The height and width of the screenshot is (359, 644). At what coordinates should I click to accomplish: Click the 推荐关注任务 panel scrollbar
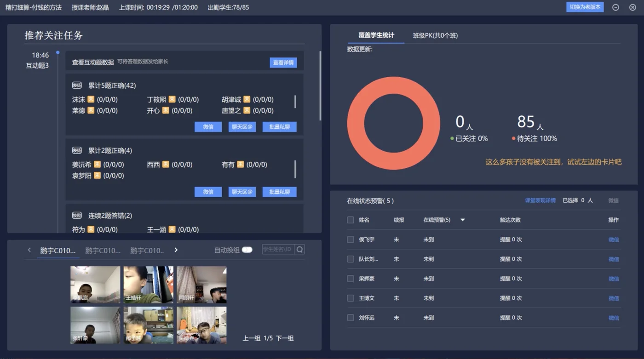coord(320,85)
